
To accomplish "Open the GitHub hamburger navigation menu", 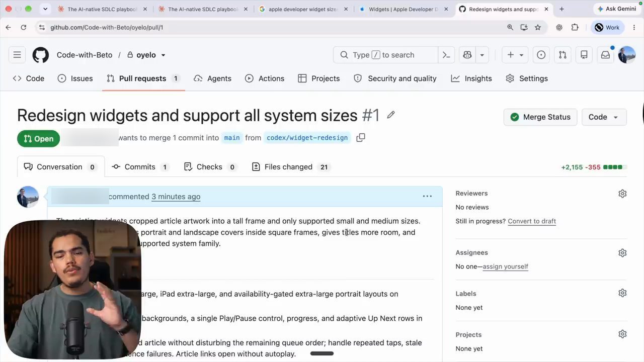I will (17, 55).
